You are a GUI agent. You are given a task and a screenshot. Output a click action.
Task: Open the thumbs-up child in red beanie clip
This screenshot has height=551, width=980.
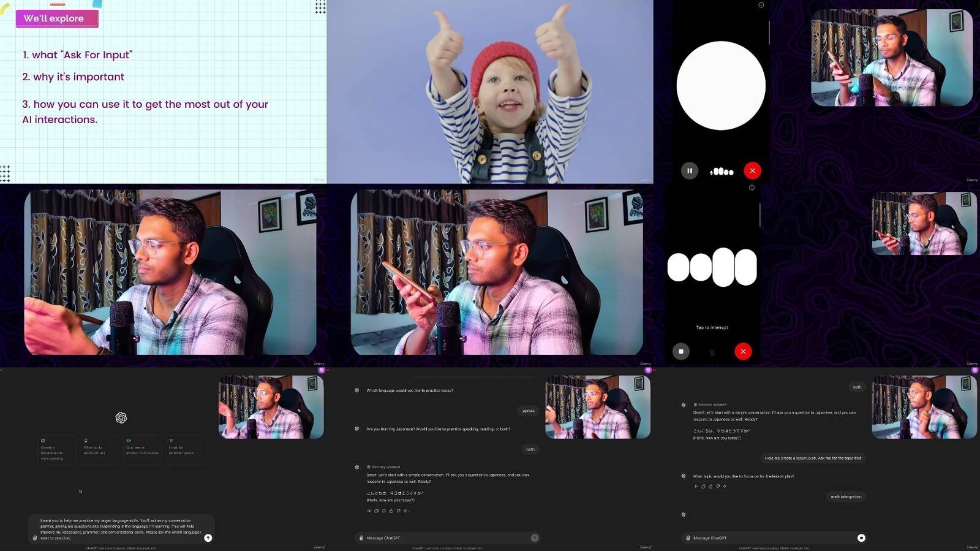(x=490, y=92)
